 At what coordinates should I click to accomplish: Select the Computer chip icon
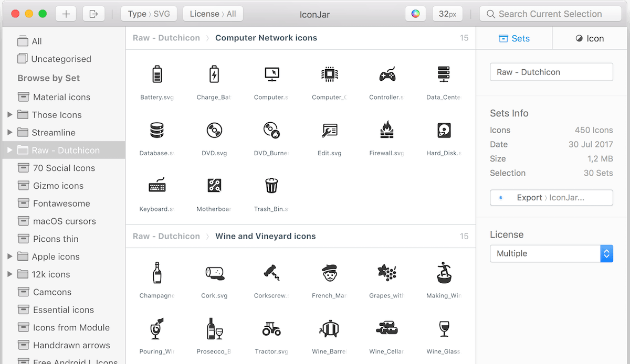pyautogui.click(x=329, y=74)
